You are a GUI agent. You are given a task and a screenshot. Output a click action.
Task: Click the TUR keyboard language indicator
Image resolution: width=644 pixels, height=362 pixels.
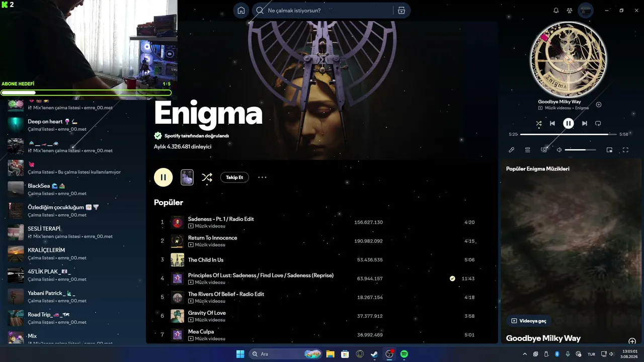(592, 354)
